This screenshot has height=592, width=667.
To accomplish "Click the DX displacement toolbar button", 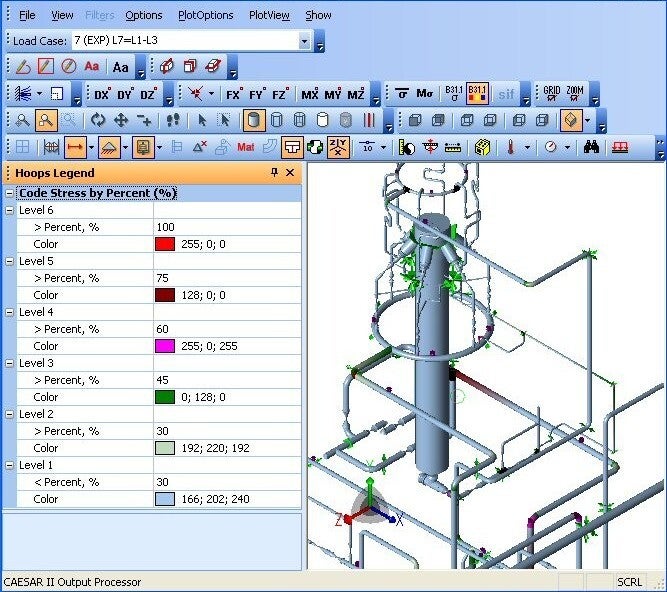I will click(101, 94).
